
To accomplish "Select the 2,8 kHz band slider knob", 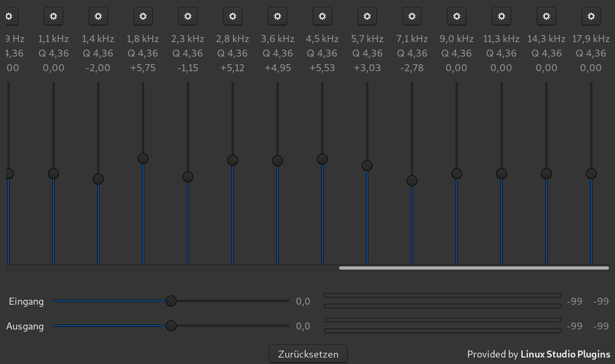I will [233, 160].
